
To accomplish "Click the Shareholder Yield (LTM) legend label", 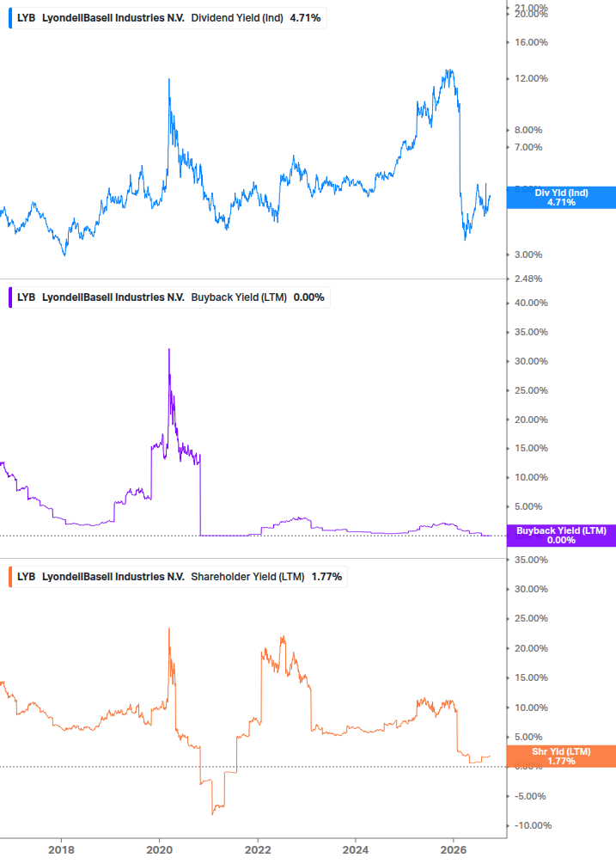I will (x=247, y=576).
